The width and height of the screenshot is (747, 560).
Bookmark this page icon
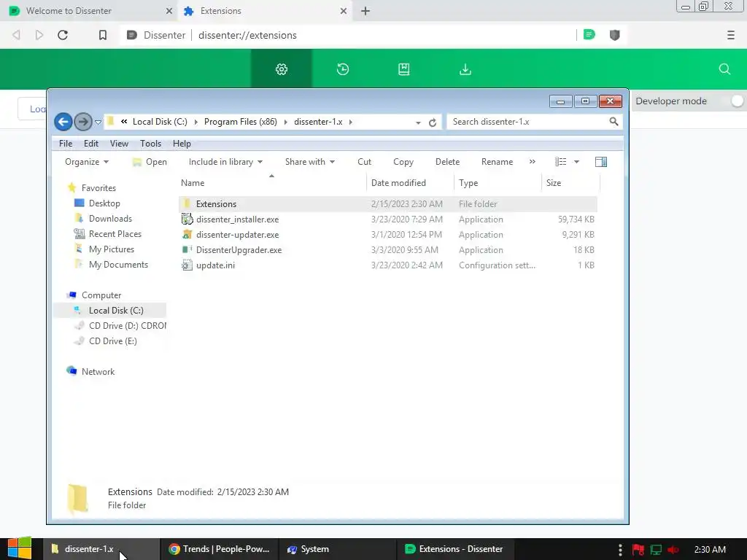[102, 35]
